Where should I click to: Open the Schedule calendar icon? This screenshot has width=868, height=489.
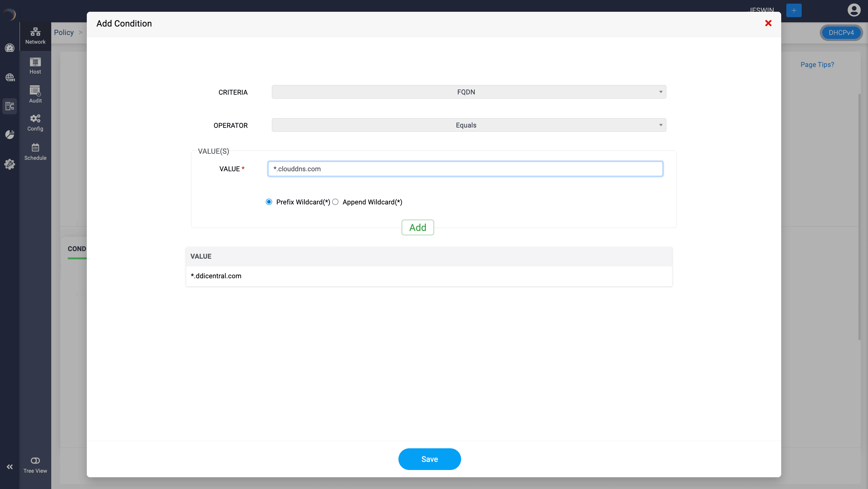pos(35,151)
